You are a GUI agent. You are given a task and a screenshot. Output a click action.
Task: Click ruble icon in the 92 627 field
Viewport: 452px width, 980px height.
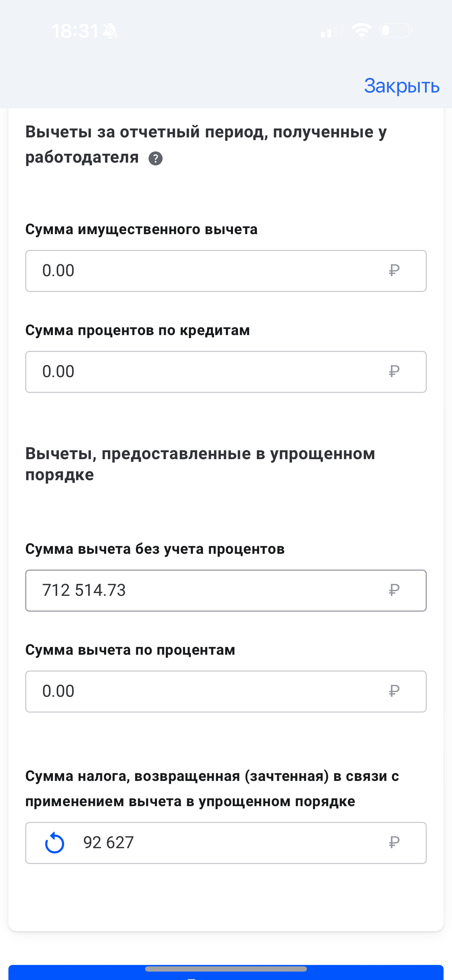[394, 843]
